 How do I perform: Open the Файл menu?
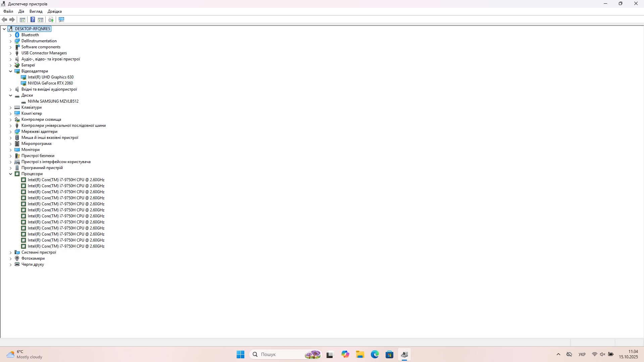[x=8, y=11]
